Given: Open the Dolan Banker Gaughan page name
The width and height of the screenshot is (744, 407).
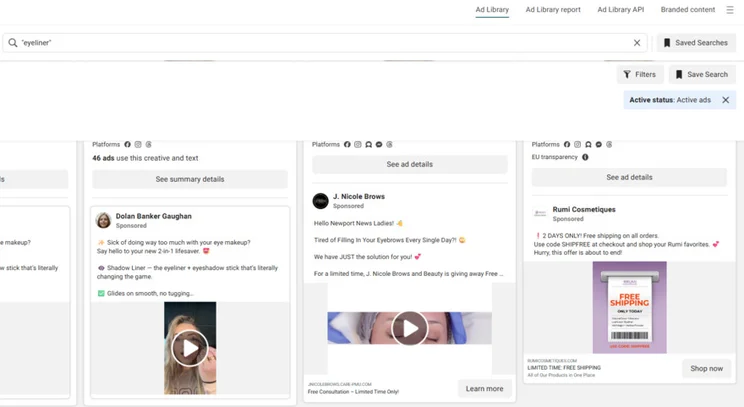Looking at the screenshot, I should click(154, 216).
